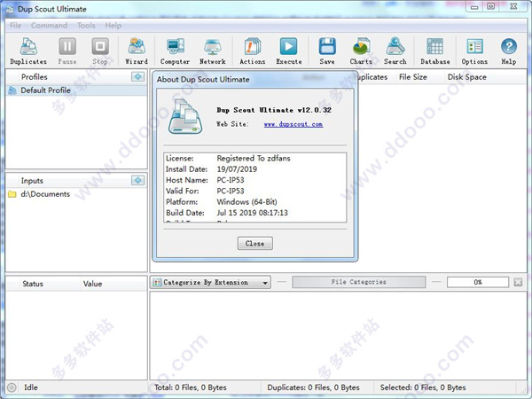Click 'Total: 0 Files, 0 Bytes' status
Image resolution: width=532 pixels, height=399 pixels.
pos(191,387)
